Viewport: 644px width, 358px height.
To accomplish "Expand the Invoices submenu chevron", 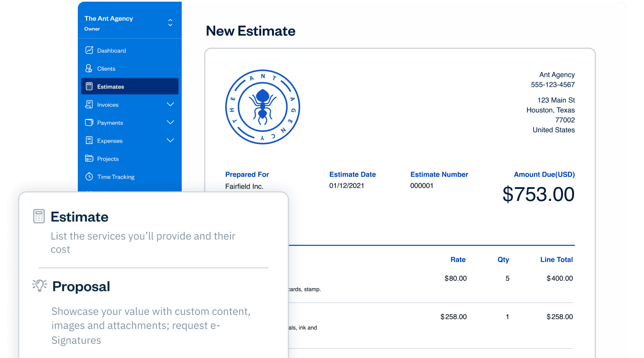I will click(x=170, y=104).
